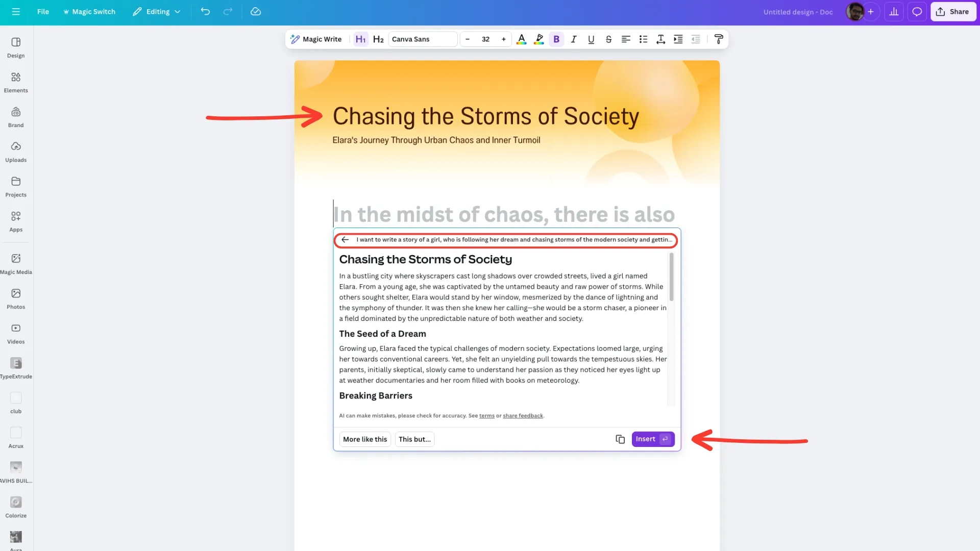
Task: Open the File menu
Action: click(43, 12)
